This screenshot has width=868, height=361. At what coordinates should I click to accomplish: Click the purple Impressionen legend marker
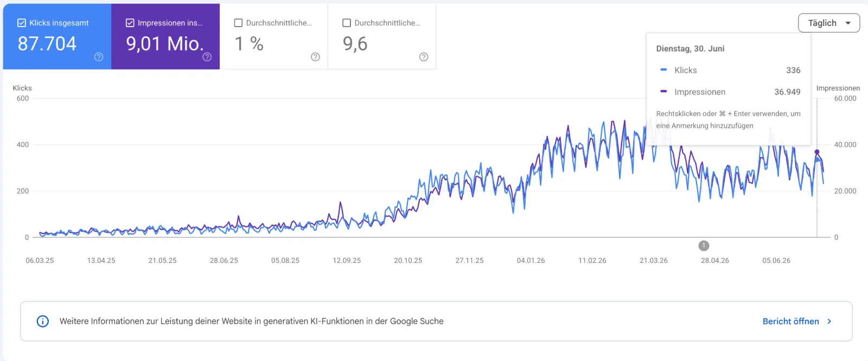663,92
